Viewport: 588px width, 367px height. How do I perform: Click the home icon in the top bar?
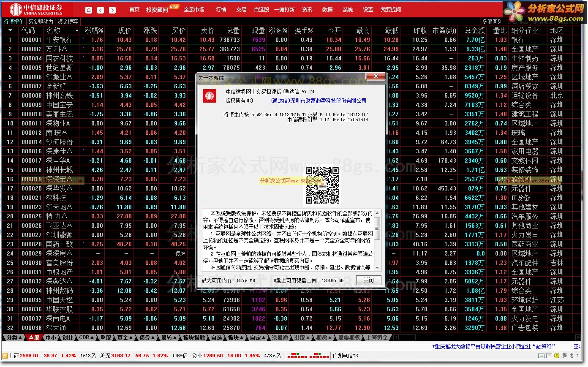[89, 10]
